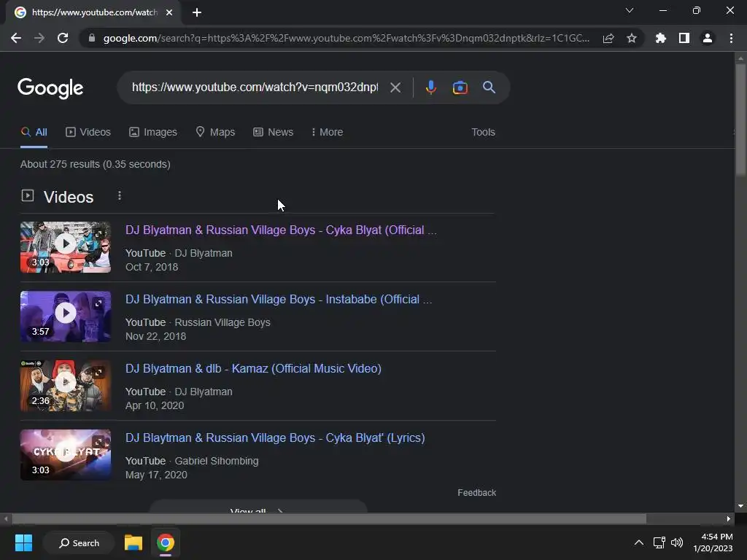The image size is (747, 560).
Task: Open Instababe (Official video link
Action: [x=279, y=300]
